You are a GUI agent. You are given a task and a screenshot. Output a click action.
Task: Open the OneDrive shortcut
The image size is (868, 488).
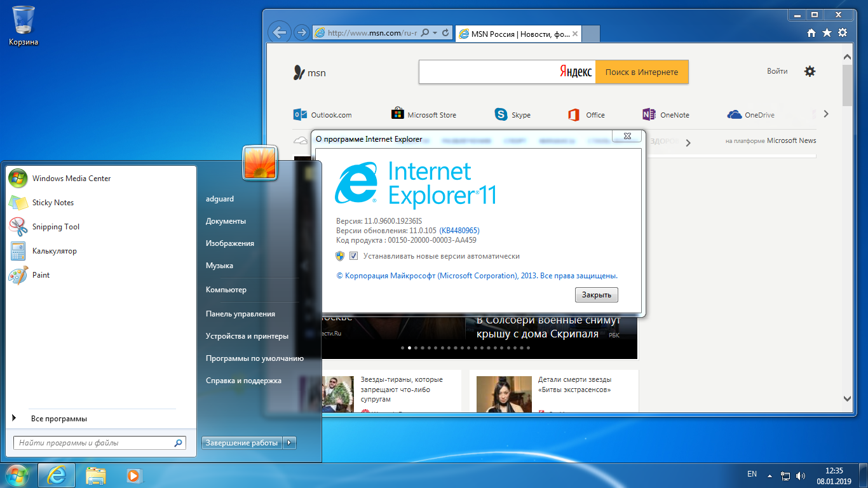[751, 115]
